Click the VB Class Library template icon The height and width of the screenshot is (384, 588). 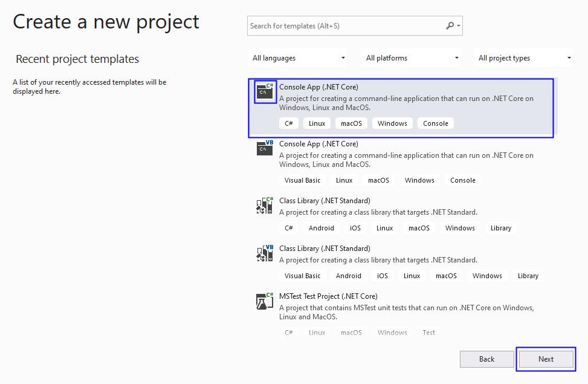265,253
